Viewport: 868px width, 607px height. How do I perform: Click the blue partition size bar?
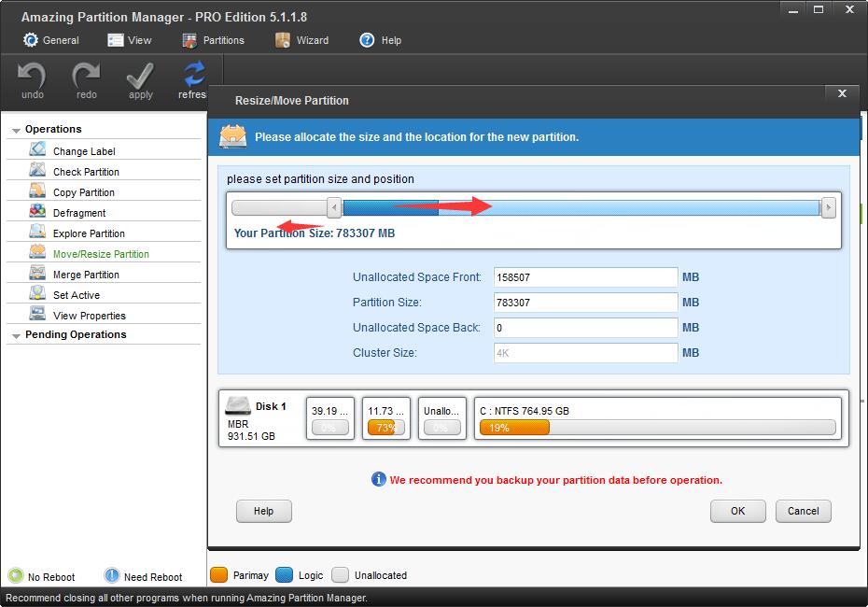581,208
